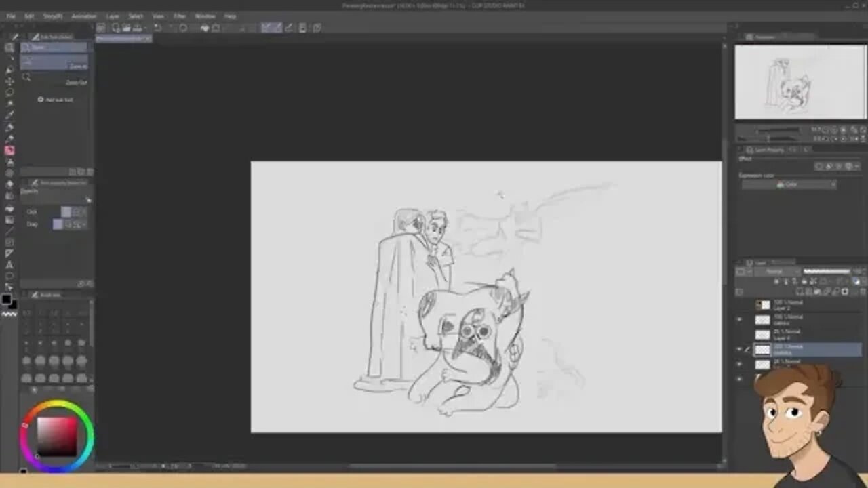The height and width of the screenshot is (488, 868).
Task: Select the Auto select wand tool
Action: (x=9, y=104)
